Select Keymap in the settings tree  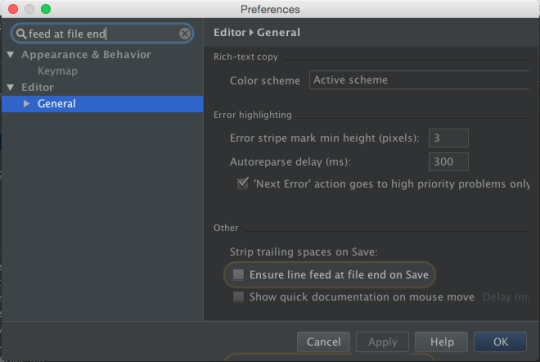[58, 71]
